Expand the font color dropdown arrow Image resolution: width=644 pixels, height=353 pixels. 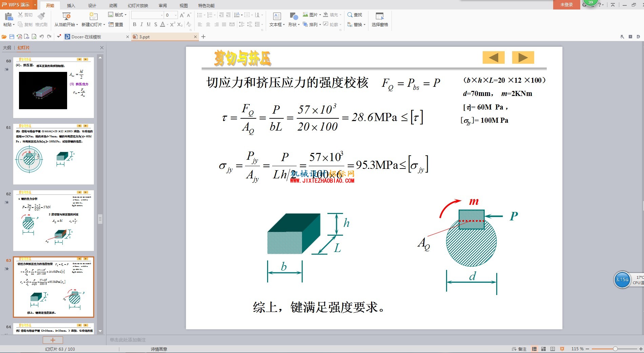coord(167,25)
